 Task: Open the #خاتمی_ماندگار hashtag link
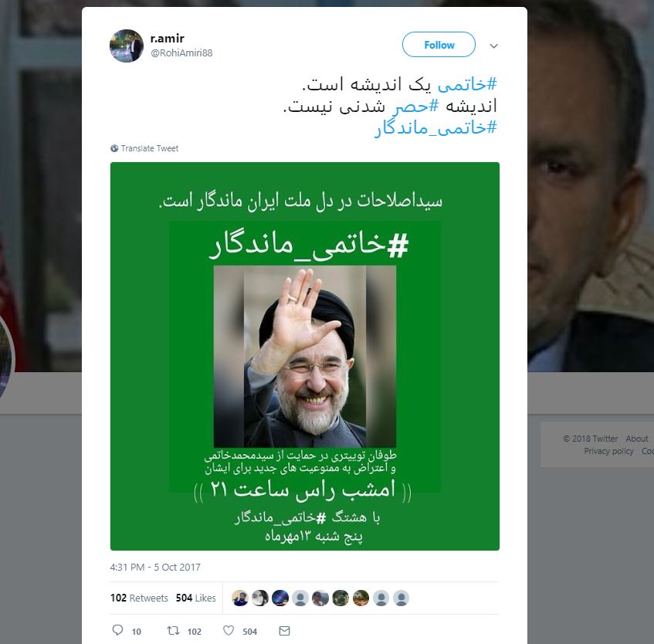[x=435, y=127]
